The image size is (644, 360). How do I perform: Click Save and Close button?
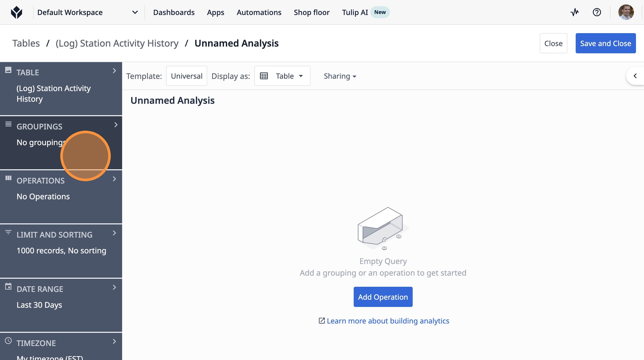(x=605, y=43)
